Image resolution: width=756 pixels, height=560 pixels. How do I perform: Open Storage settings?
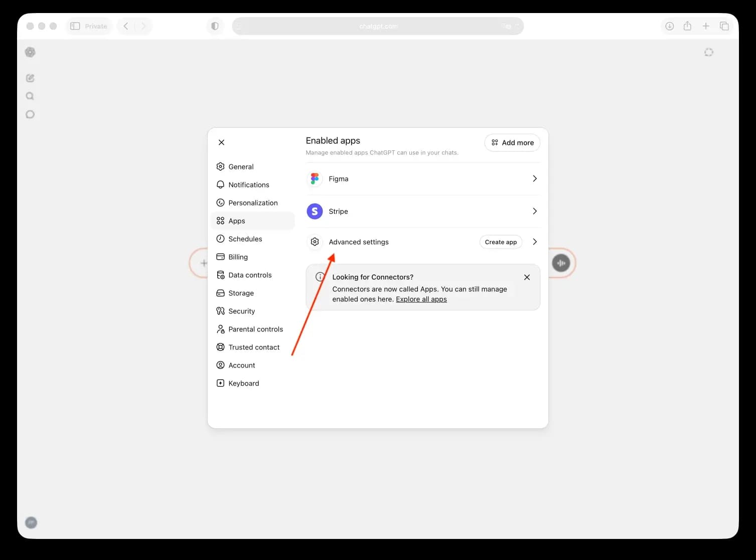coord(252,293)
